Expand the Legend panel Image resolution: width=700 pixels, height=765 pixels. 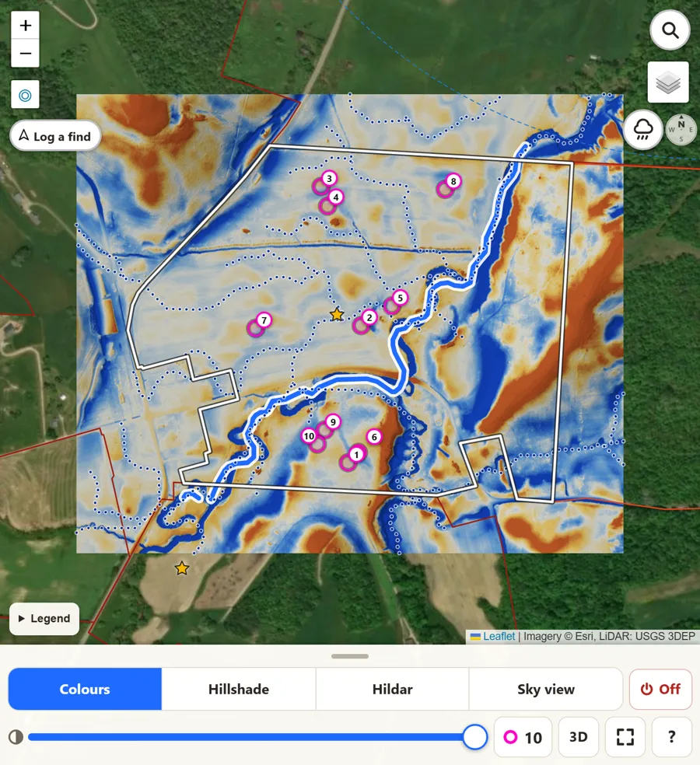[44, 619]
